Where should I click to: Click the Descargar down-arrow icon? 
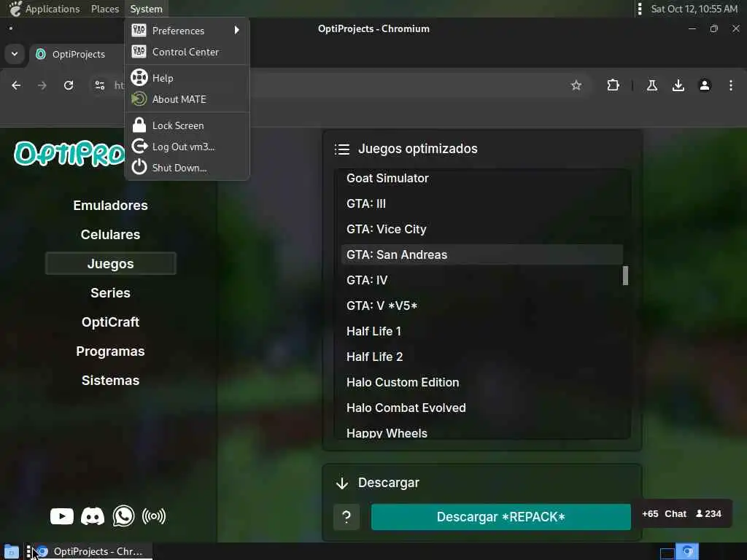(342, 483)
